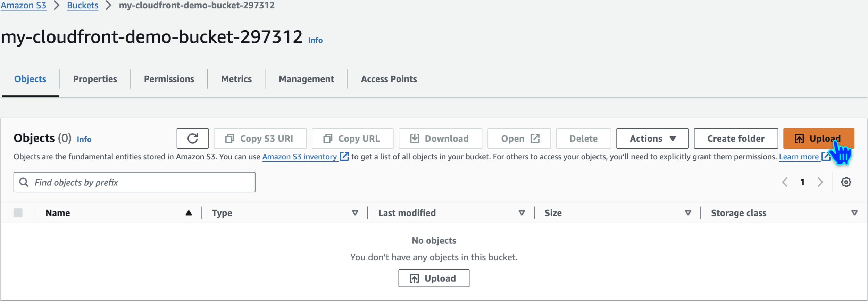Open the Amazon S3 inventory link
Screen dimensions: 868x301
pos(299,157)
